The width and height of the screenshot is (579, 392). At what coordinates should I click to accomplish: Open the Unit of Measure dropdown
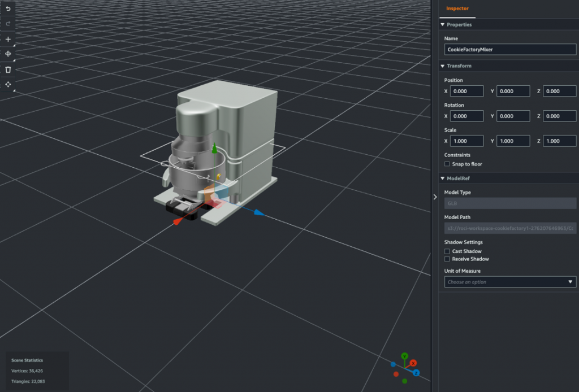(x=510, y=282)
